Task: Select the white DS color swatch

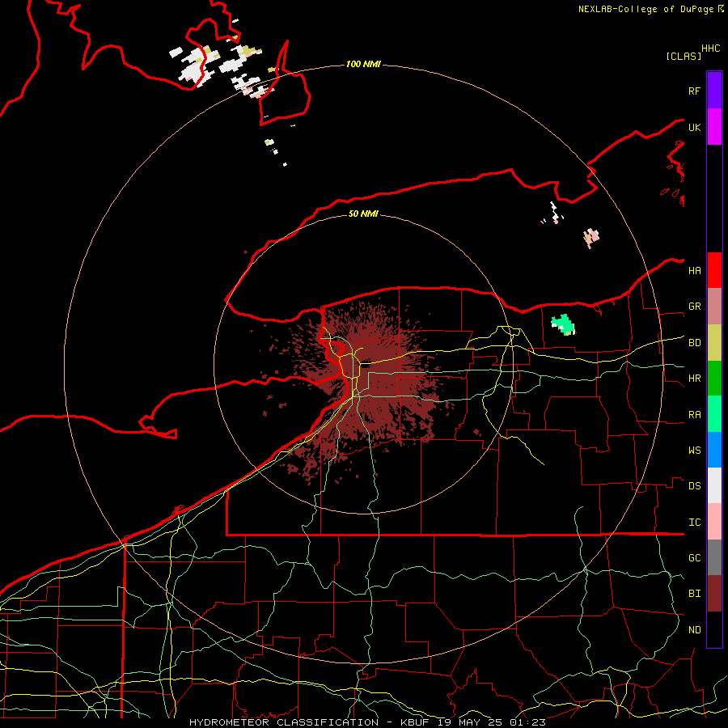Action: (714, 485)
